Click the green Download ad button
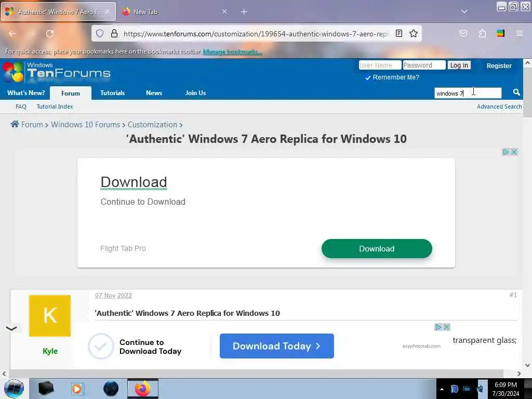 [x=377, y=249]
